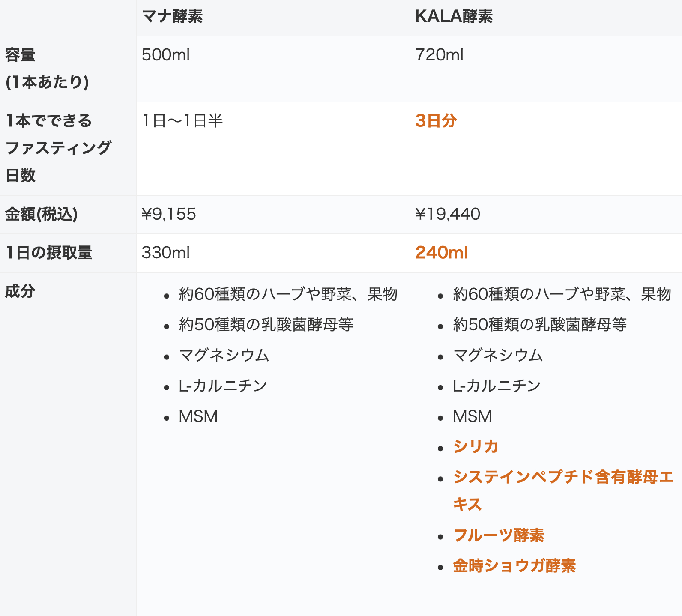Click the 金時ショウガ酵素 list item

[x=514, y=566]
